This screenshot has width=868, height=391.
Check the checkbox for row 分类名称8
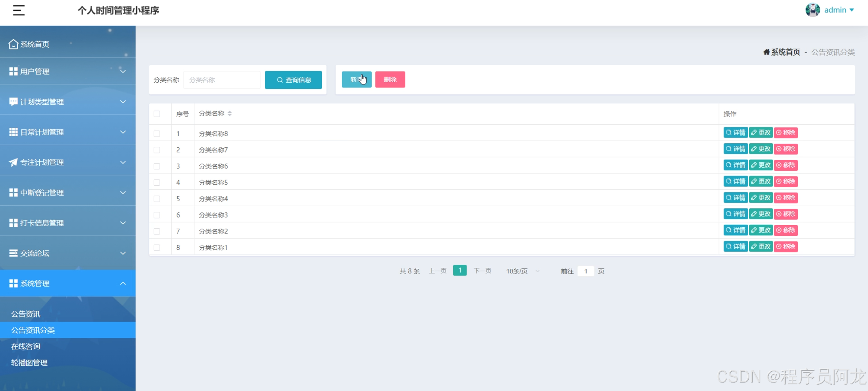pyautogui.click(x=157, y=133)
